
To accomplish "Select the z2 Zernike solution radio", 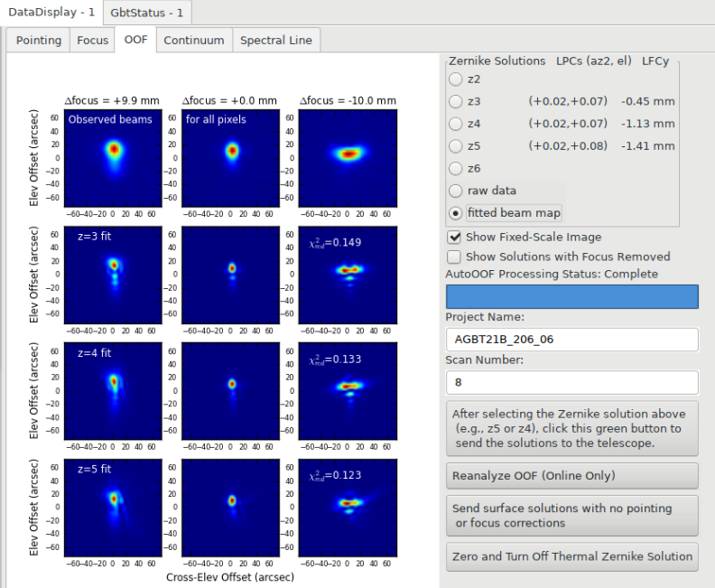I will point(456,79).
